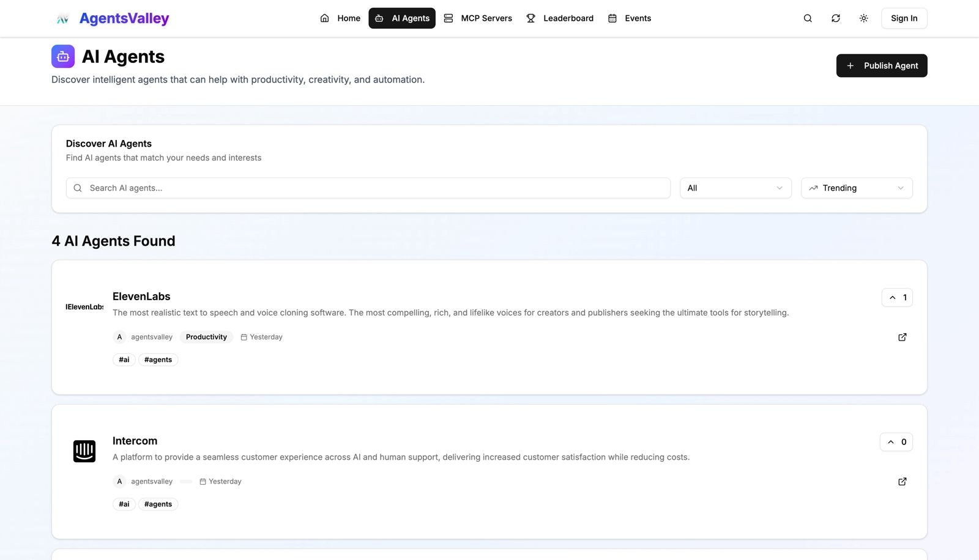979x560 pixels.
Task: Click the 'Discover AI Agents' heading
Action: point(109,144)
